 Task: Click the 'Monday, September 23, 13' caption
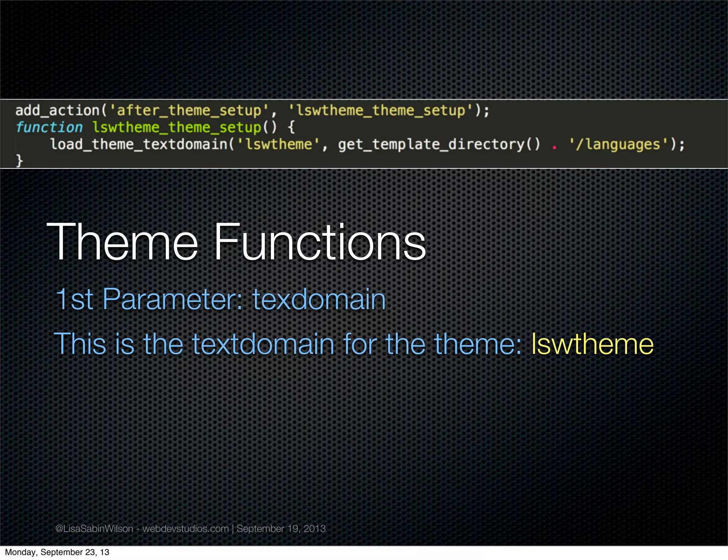pos(57,552)
